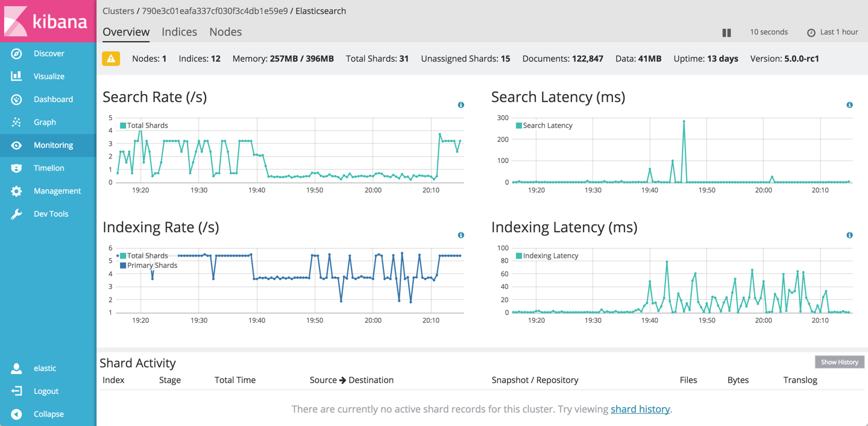Click the Kibana logo
The image size is (868, 426).
coord(47,20)
